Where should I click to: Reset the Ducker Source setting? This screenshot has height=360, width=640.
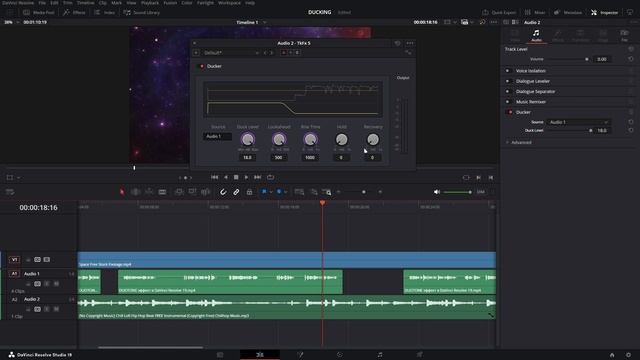[x=631, y=122]
